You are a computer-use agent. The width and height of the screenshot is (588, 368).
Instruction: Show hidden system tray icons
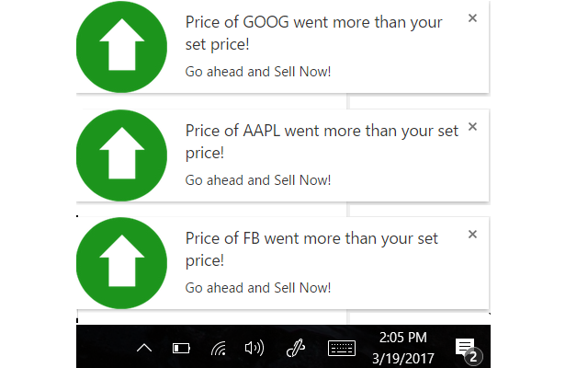144,348
